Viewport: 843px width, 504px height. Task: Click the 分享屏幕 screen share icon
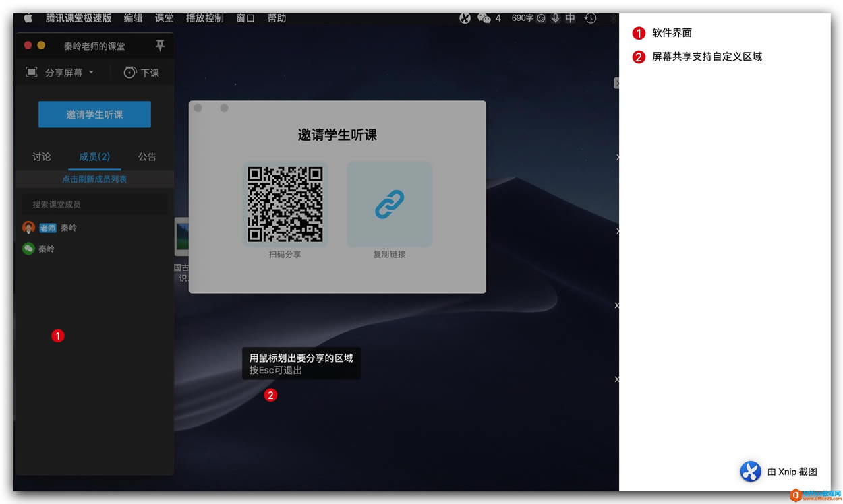[x=31, y=72]
